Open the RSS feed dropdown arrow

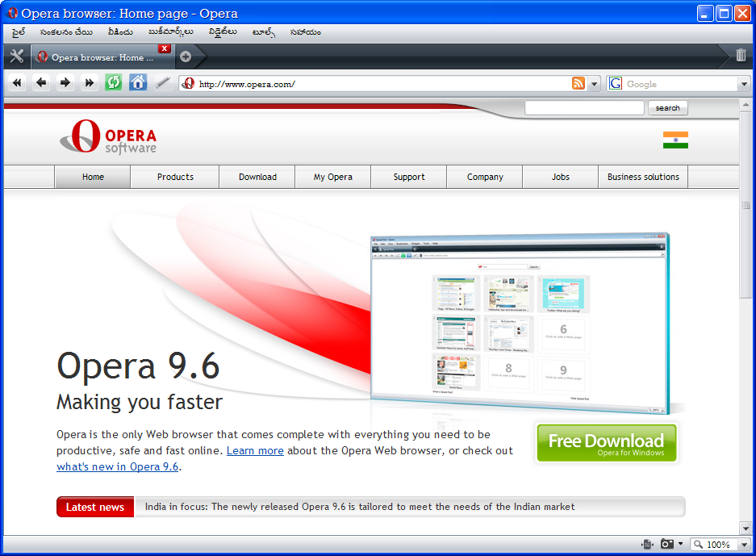tap(594, 83)
